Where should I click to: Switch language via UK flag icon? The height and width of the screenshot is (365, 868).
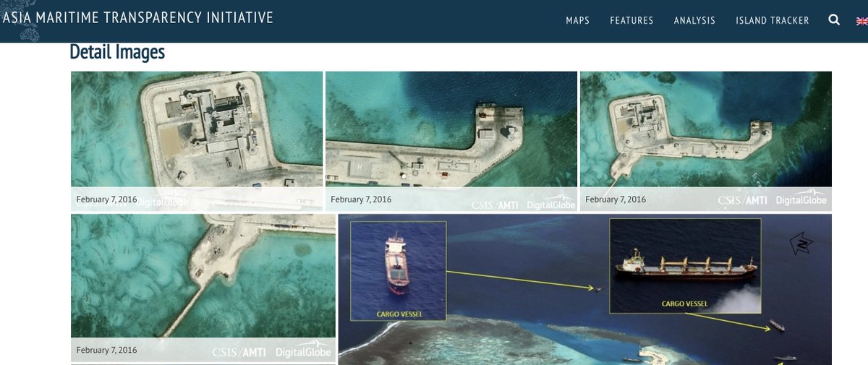coord(861,20)
